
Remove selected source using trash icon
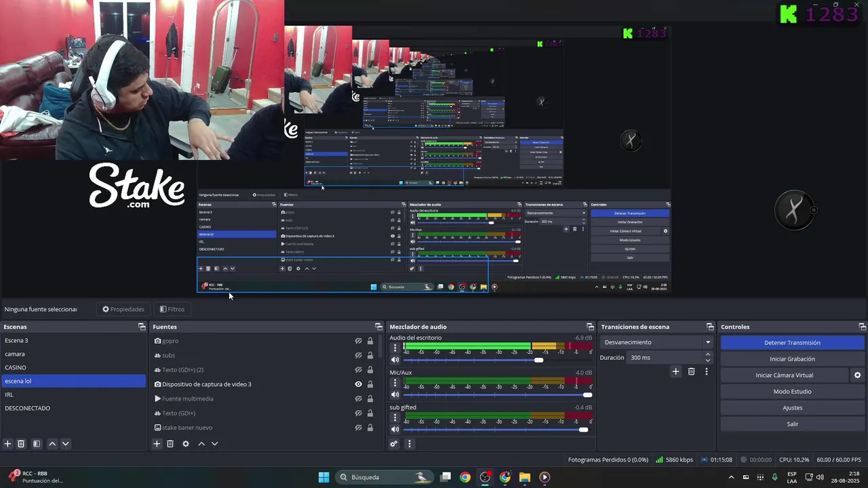tap(170, 444)
